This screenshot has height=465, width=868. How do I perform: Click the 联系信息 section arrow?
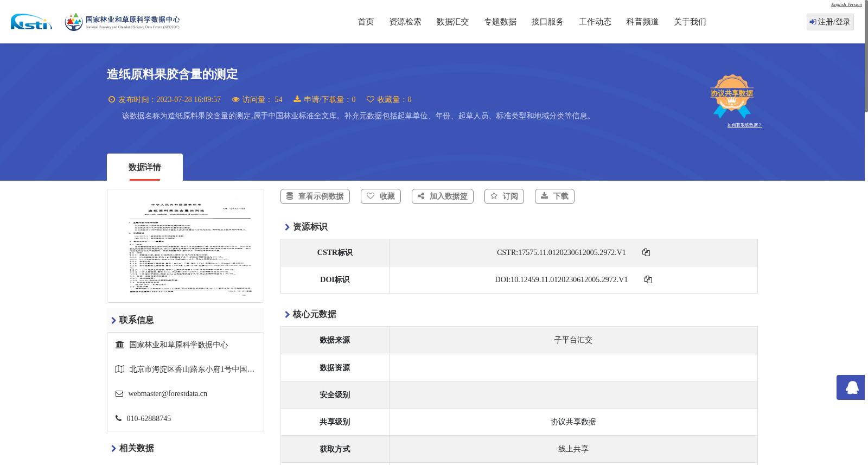pos(113,321)
